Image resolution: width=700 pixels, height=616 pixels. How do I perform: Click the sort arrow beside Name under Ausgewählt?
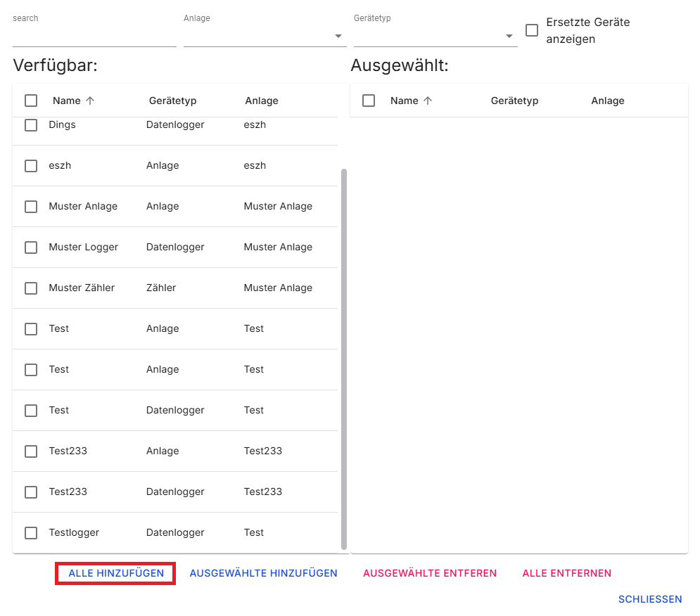[x=428, y=101]
